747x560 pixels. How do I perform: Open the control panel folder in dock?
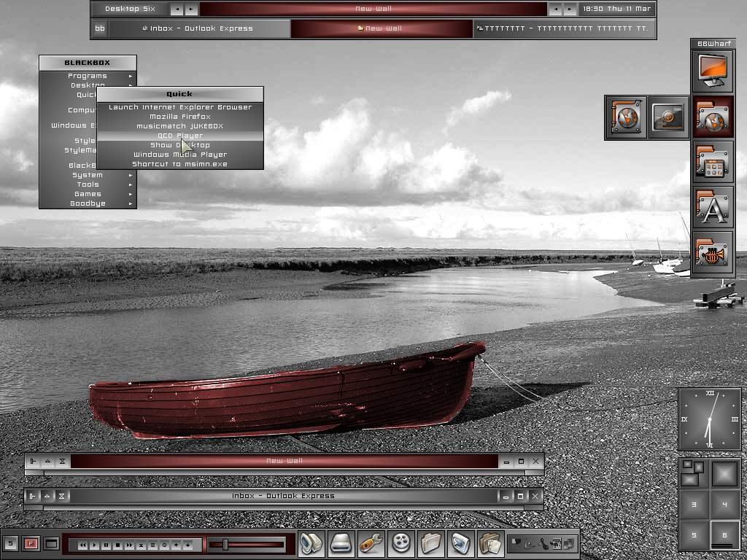pos(713,162)
